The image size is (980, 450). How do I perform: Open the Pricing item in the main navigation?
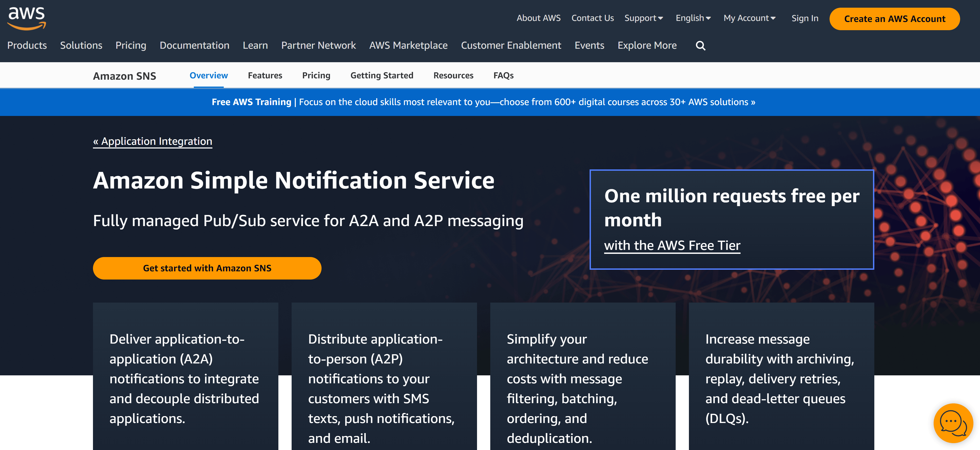point(131,45)
